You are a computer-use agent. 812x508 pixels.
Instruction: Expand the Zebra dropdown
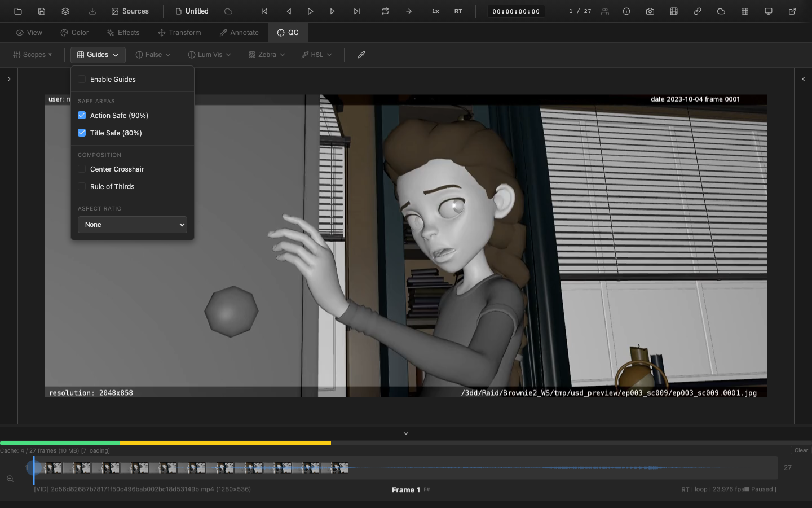[267, 55]
